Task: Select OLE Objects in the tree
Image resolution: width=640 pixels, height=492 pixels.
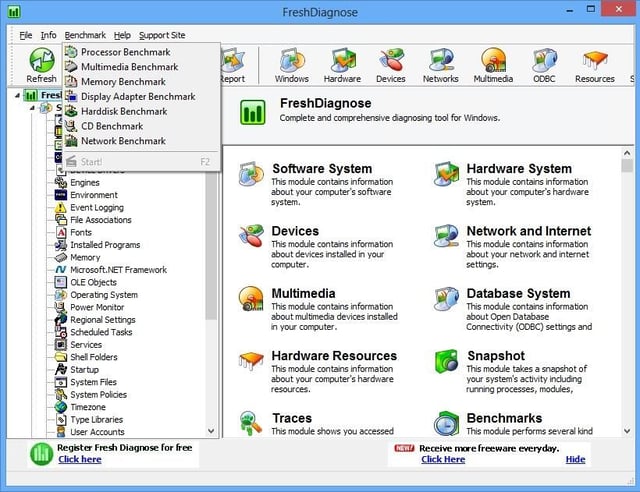Action: coord(93,282)
